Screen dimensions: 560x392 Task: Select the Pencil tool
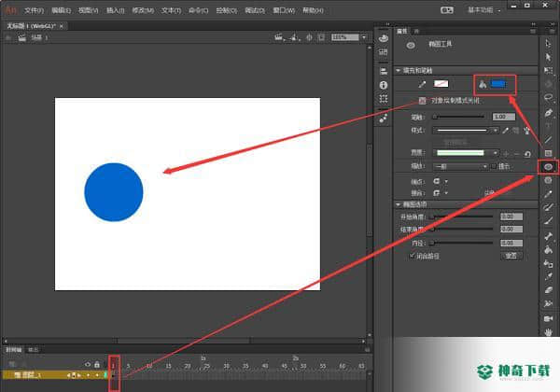[548, 194]
